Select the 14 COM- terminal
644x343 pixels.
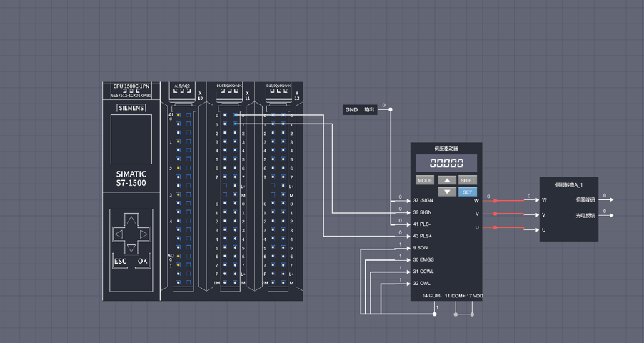[x=432, y=295]
